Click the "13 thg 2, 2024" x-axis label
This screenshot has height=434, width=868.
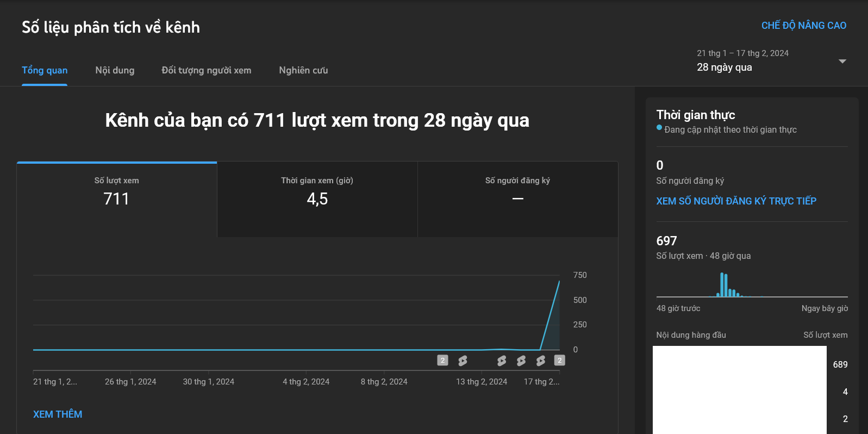coord(482,382)
